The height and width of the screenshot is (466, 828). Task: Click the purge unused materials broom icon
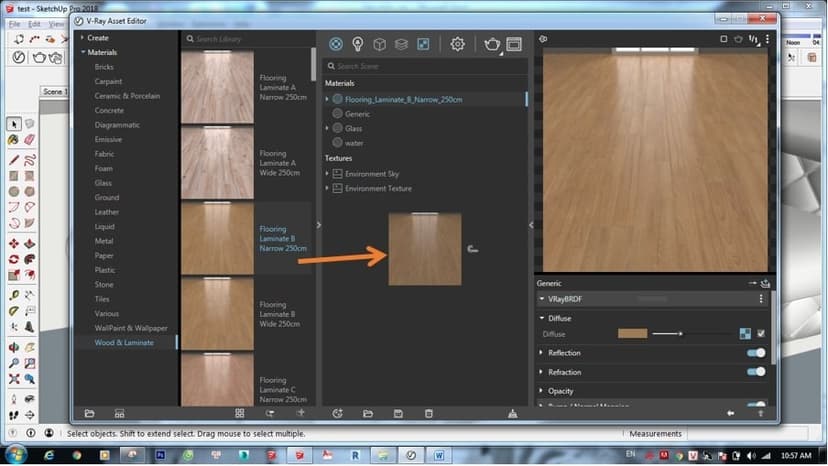point(512,413)
